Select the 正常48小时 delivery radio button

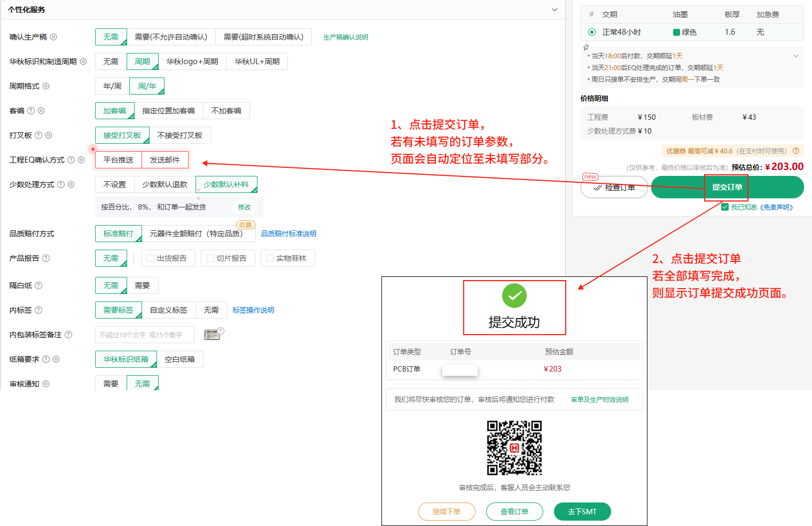coord(592,32)
